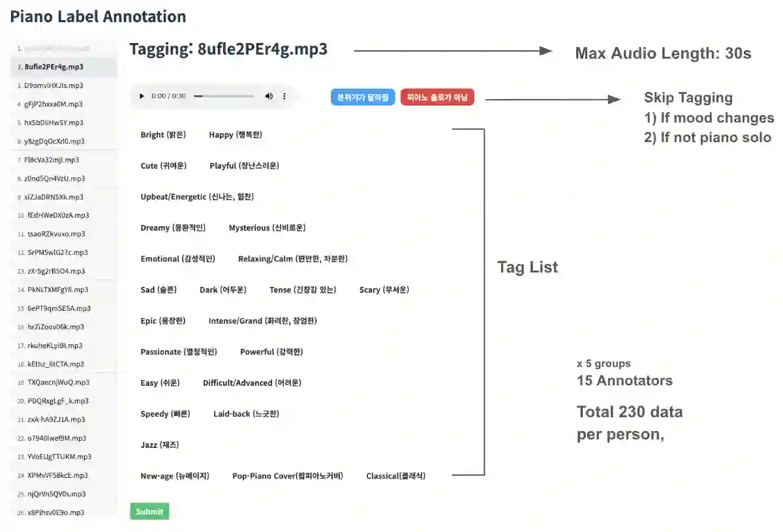Screen dimensions: 783x532
Task: Select the Relaxing/Calm tag
Action: point(292,259)
